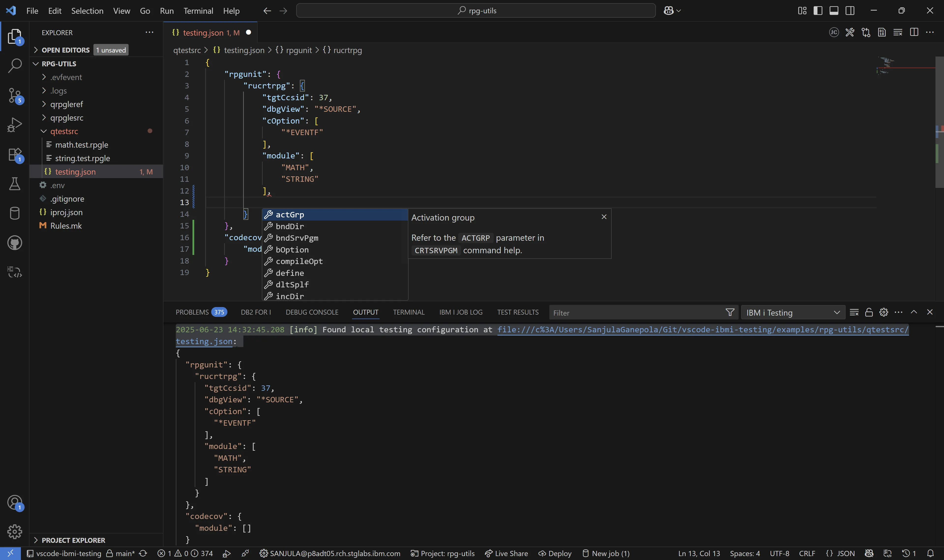Toggle the Primary Side Bar visibility
The width and height of the screenshot is (944, 560).
click(x=818, y=11)
